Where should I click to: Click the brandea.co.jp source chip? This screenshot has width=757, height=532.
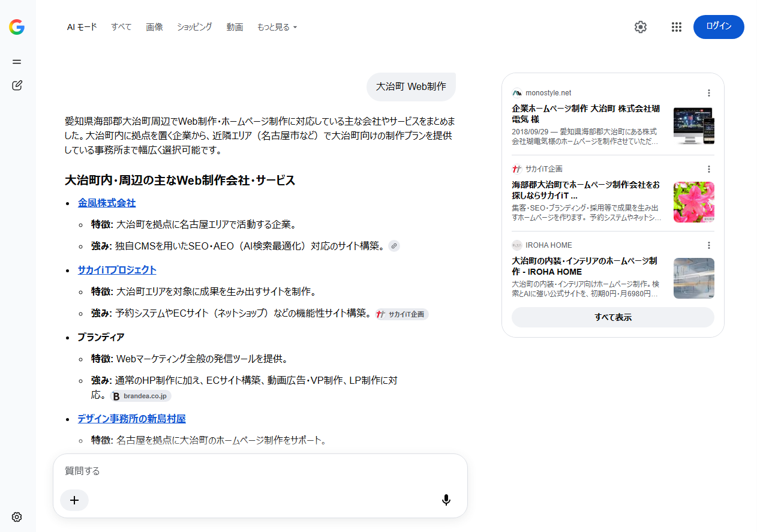pyautogui.click(x=141, y=396)
